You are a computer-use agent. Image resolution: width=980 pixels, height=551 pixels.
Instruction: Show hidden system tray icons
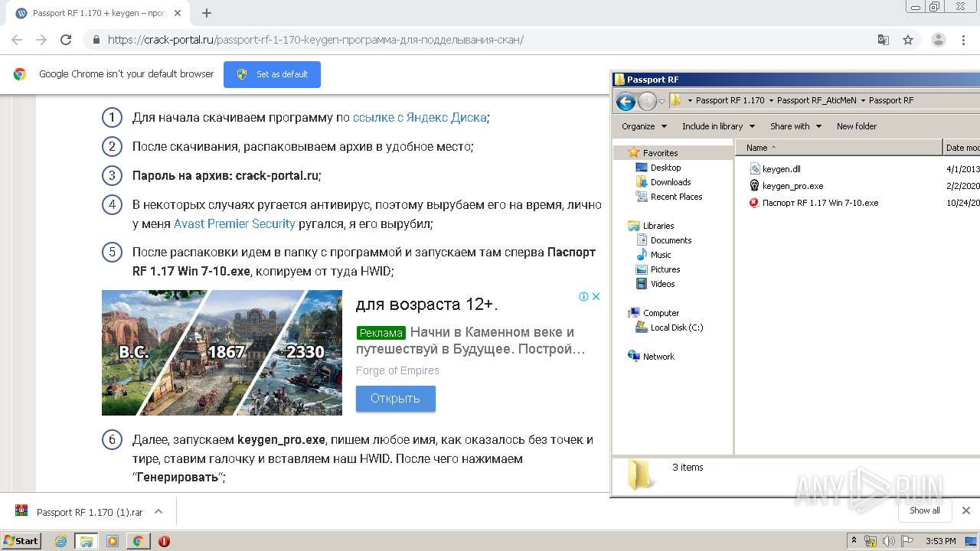coord(854,541)
